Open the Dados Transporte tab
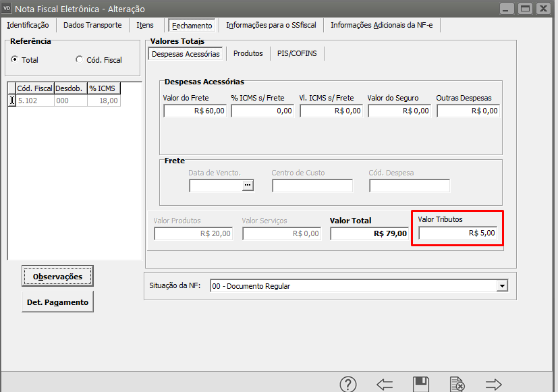Image resolution: width=558 pixels, height=392 pixels. tap(92, 26)
